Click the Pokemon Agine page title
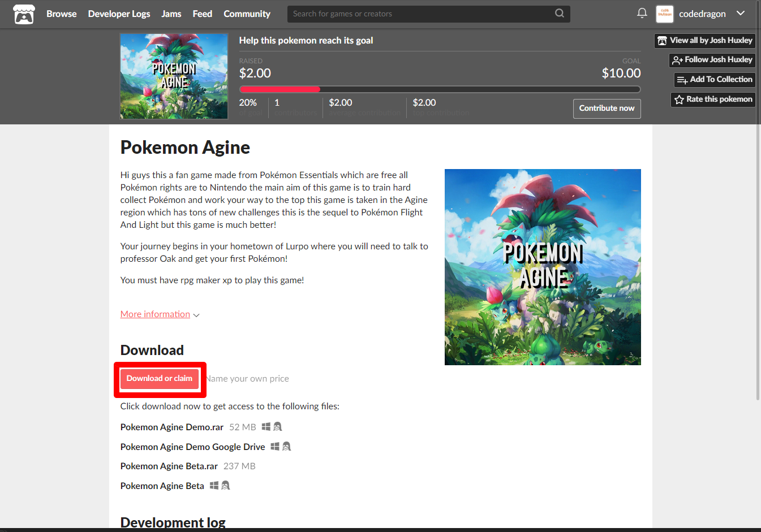This screenshot has height=532, width=761. [x=185, y=148]
